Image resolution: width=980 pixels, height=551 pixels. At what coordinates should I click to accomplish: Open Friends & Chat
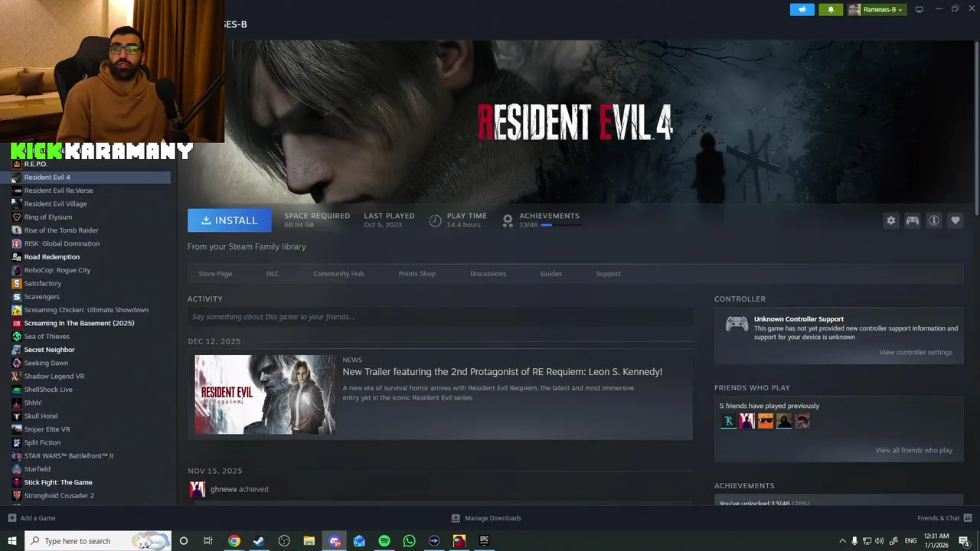point(944,518)
